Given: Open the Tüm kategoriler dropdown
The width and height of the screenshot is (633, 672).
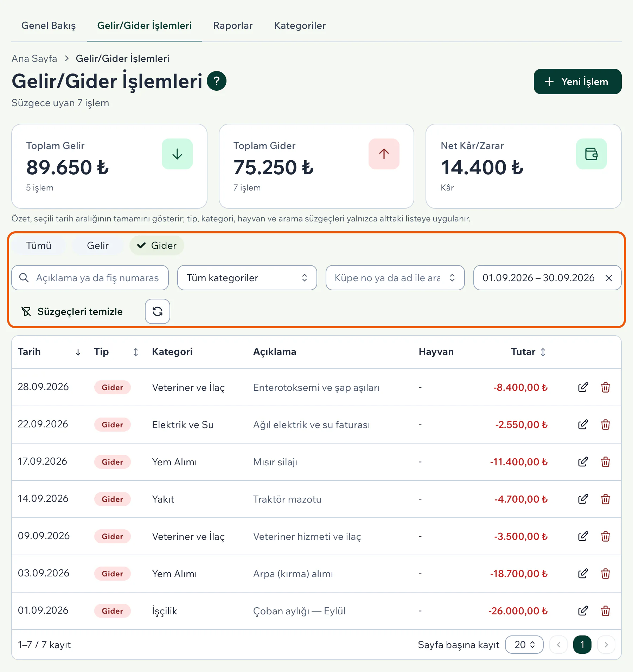Looking at the screenshot, I should pos(247,278).
